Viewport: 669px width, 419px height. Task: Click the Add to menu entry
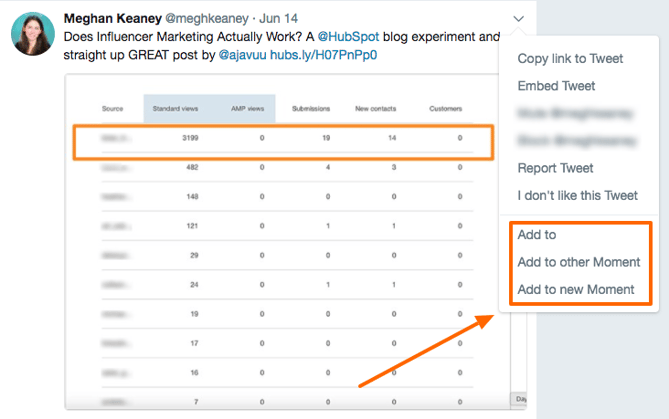(537, 235)
